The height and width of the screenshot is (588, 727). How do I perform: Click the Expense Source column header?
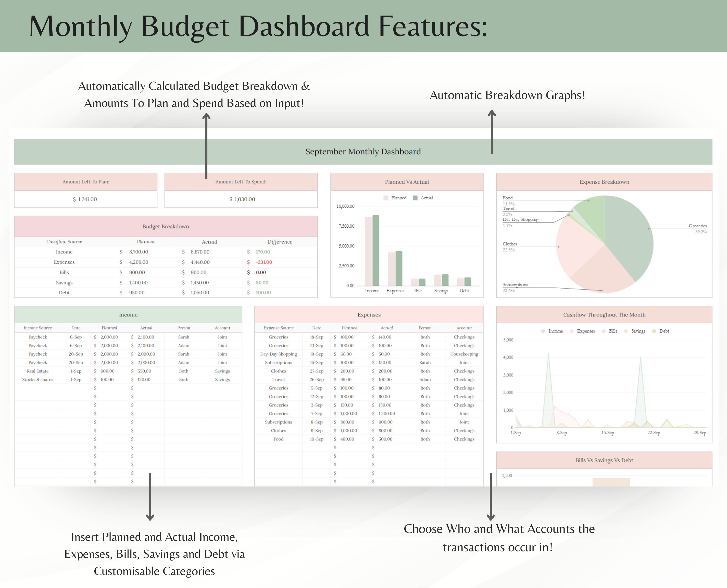279,328
